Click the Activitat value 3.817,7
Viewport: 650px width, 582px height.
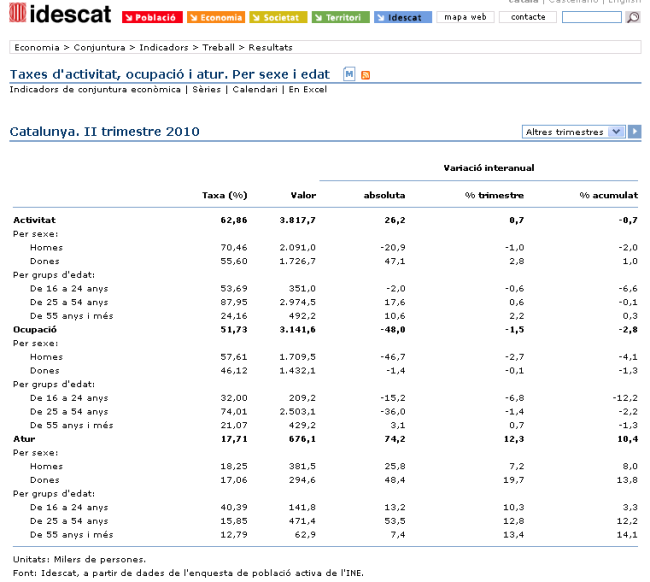tap(297, 220)
